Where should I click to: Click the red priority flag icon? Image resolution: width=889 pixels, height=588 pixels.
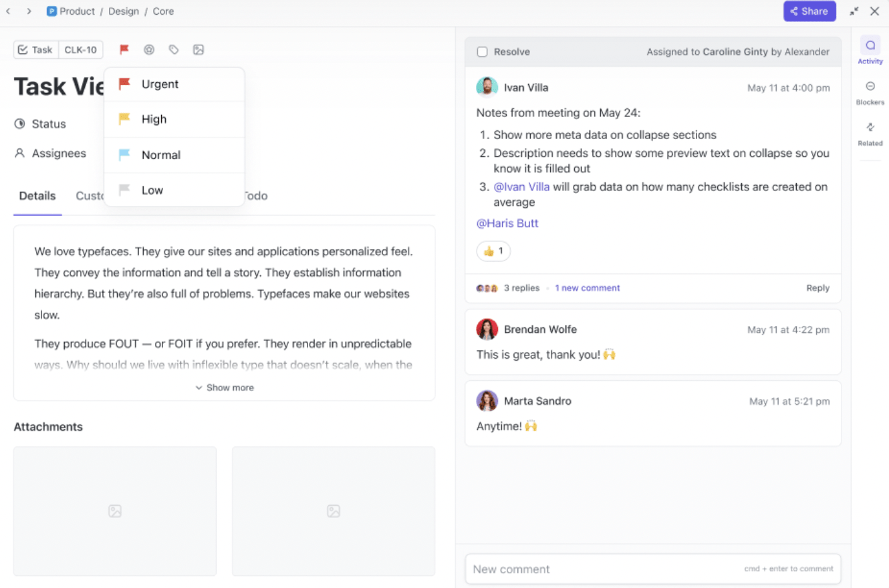124,49
